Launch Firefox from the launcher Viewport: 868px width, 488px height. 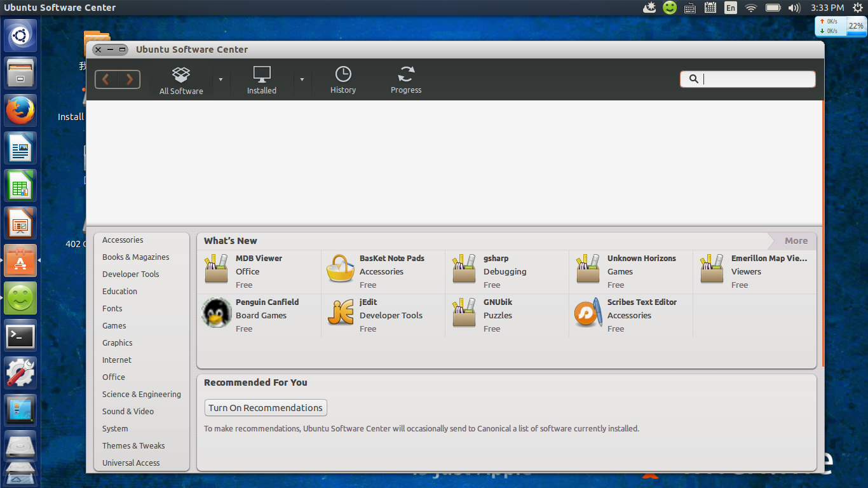click(x=20, y=111)
